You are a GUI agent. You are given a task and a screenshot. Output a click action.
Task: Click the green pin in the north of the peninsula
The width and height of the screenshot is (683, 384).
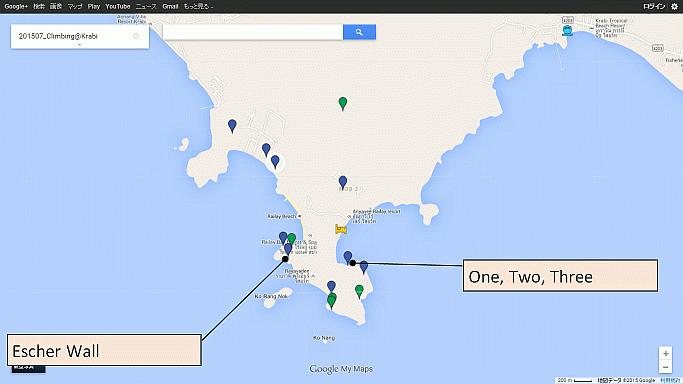343,104
